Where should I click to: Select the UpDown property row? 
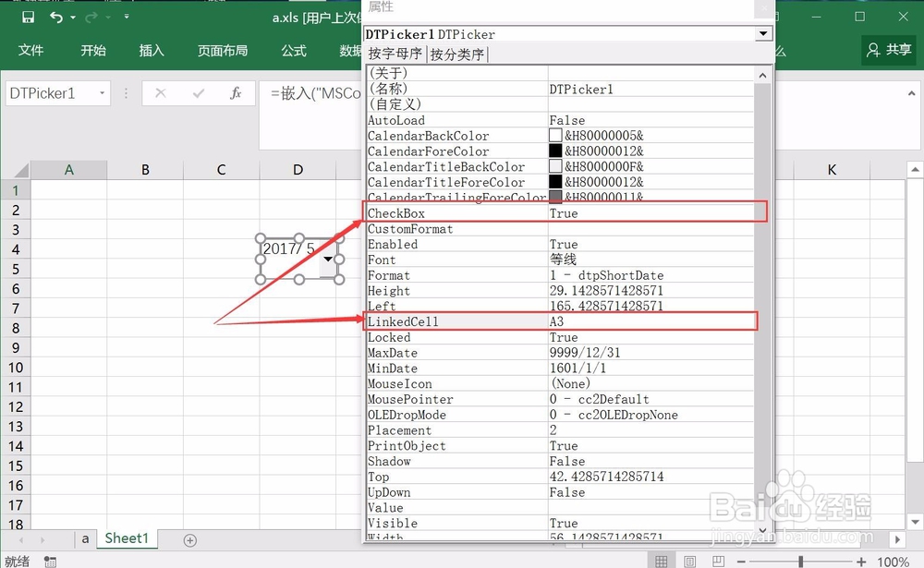point(560,492)
